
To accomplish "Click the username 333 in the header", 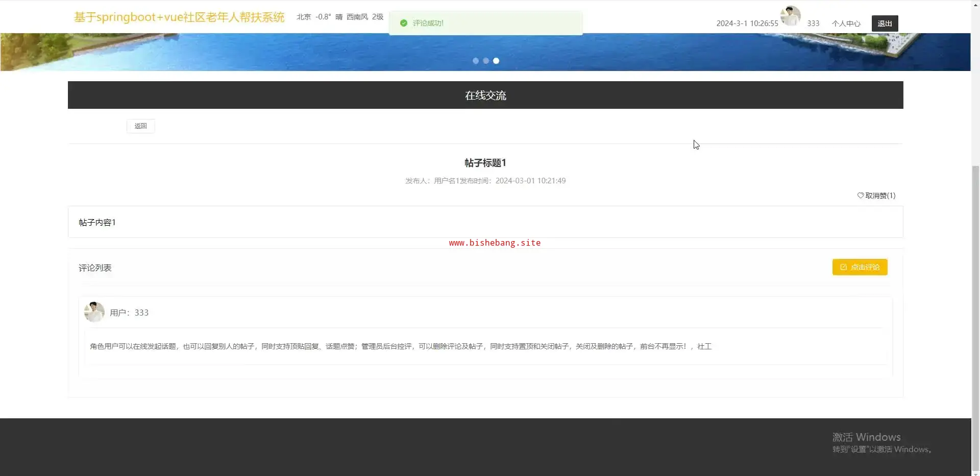I will (813, 23).
